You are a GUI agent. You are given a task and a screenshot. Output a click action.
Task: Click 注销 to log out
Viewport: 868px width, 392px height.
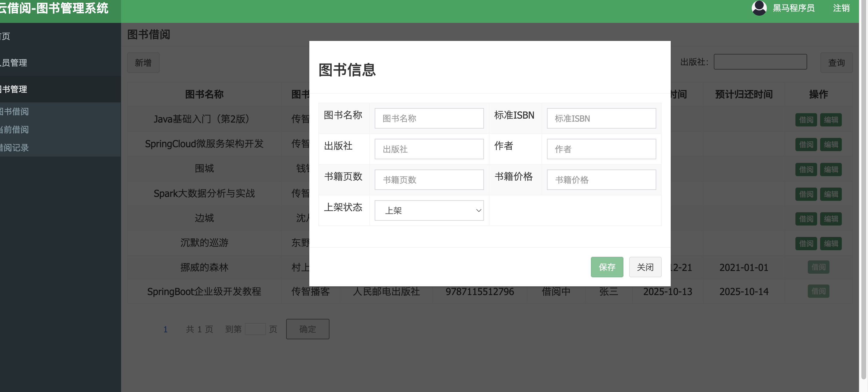[841, 8]
